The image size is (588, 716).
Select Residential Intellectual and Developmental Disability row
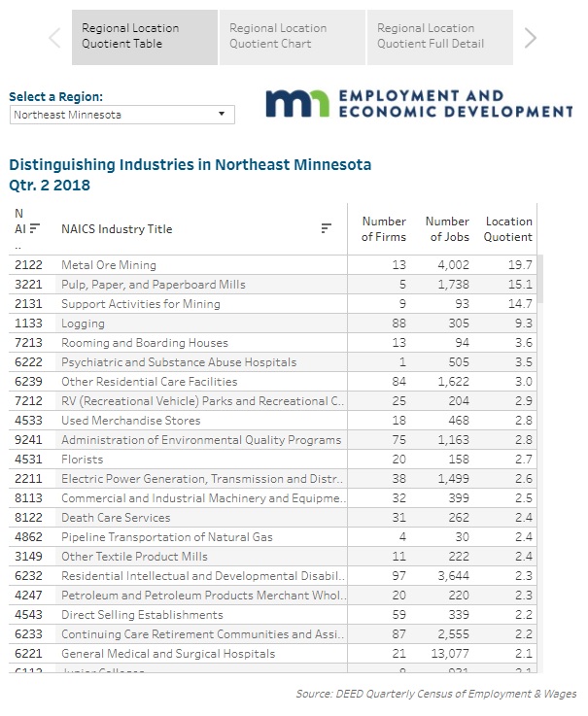point(273,575)
